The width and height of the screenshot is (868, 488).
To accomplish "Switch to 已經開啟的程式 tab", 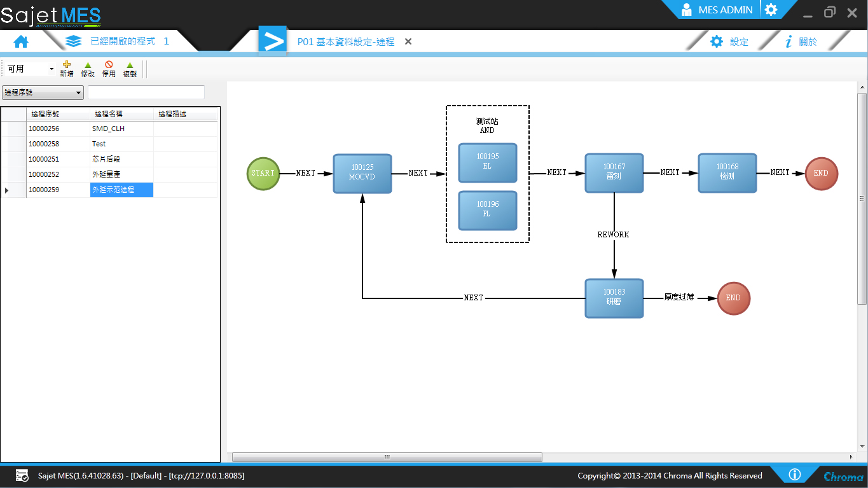I will [122, 41].
